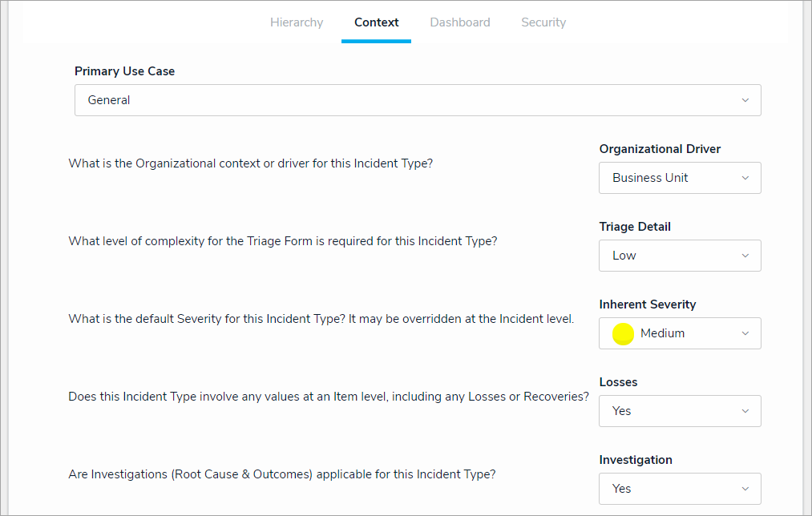Click the vertical scrollbar on the right edge

pyautogui.click(x=806, y=256)
